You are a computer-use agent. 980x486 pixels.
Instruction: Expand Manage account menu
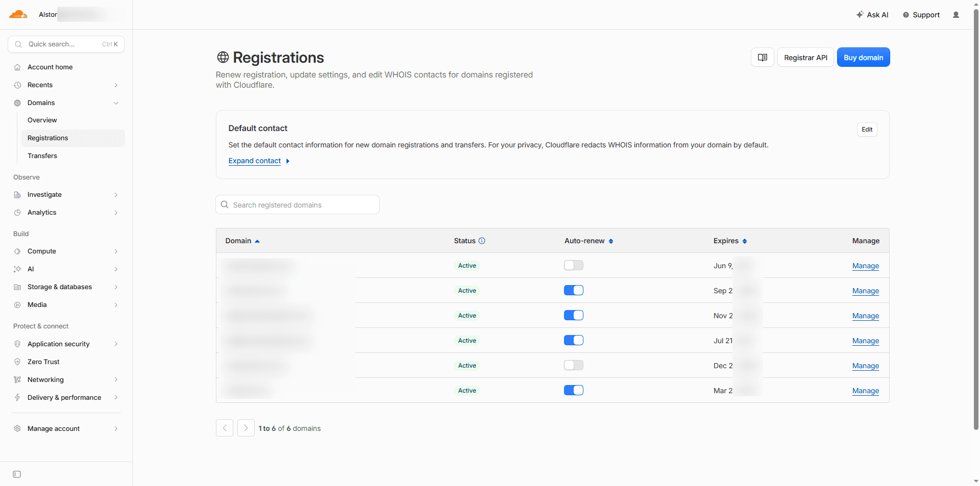66,429
